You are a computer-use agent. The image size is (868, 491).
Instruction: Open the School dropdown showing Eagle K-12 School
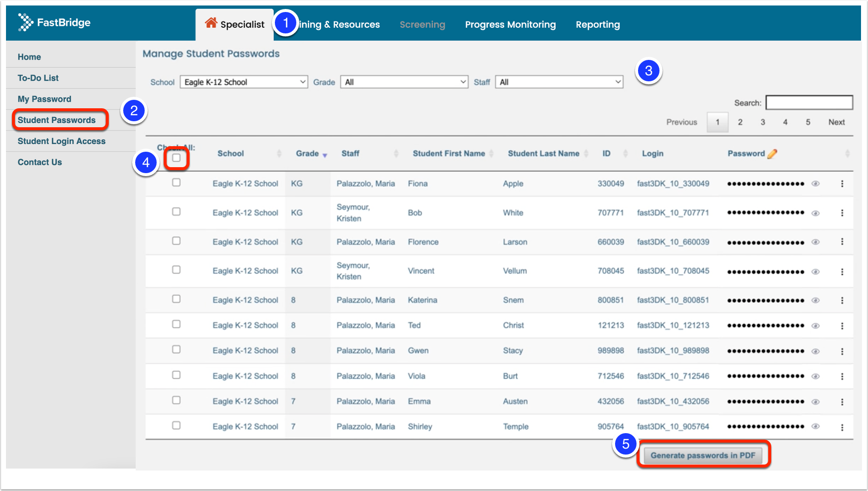244,82
